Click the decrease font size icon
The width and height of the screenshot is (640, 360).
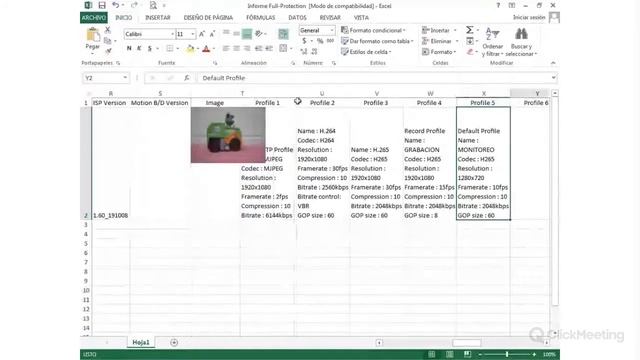pyautogui.click(x=212, y=34)
